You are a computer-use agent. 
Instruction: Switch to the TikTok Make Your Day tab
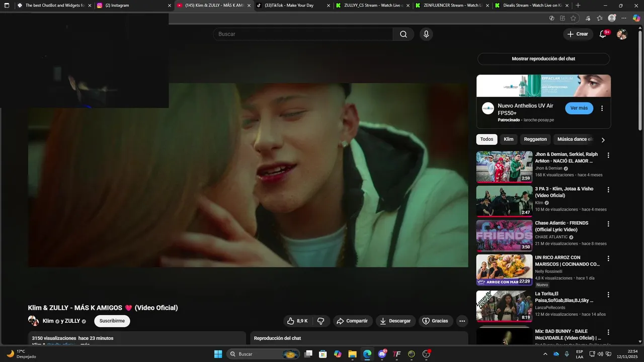(x=293, y=6)
